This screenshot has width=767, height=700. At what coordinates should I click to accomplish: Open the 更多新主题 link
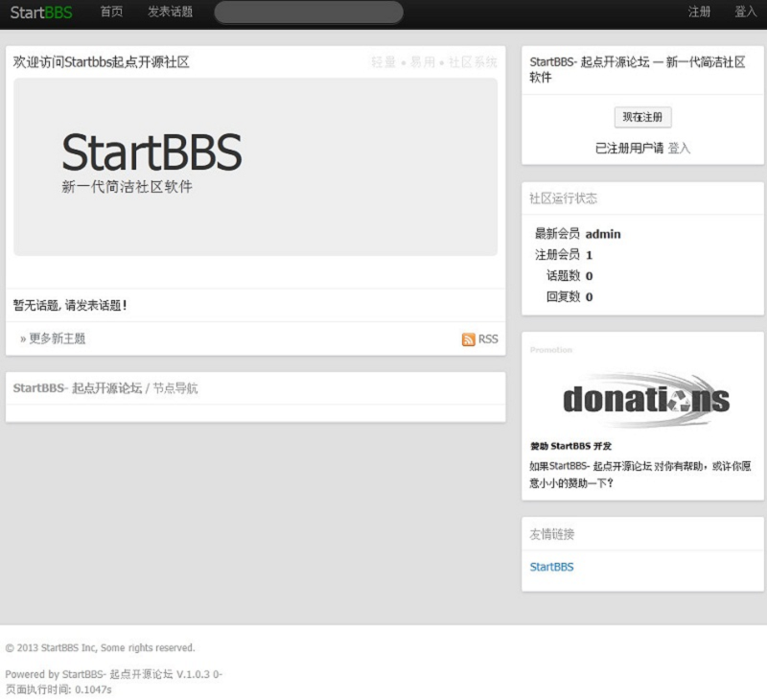[x=57, y=338]
